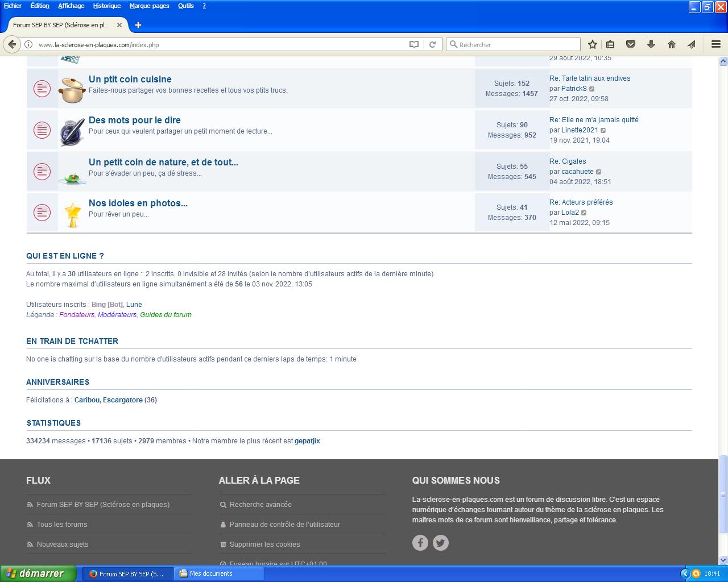Image resolution: width=728 pixels, height=582 pixels.
Task: Click the browser Back arrow button
Action: 12,44
